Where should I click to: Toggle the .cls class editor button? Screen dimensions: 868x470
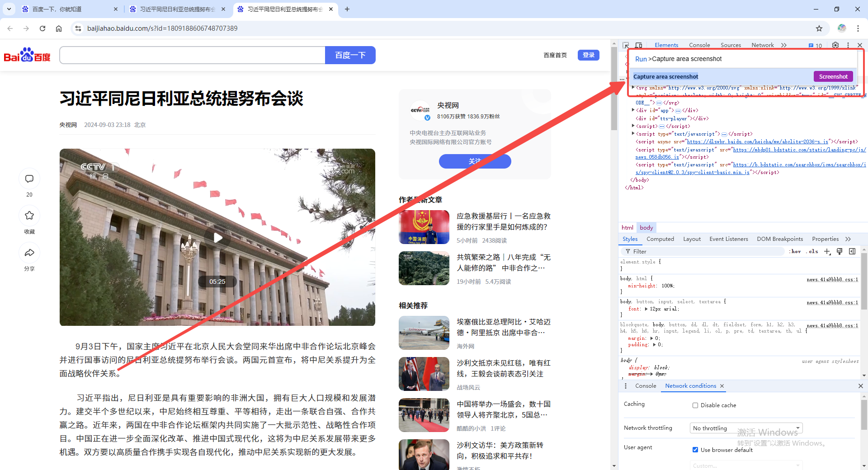tap(812, 251)
